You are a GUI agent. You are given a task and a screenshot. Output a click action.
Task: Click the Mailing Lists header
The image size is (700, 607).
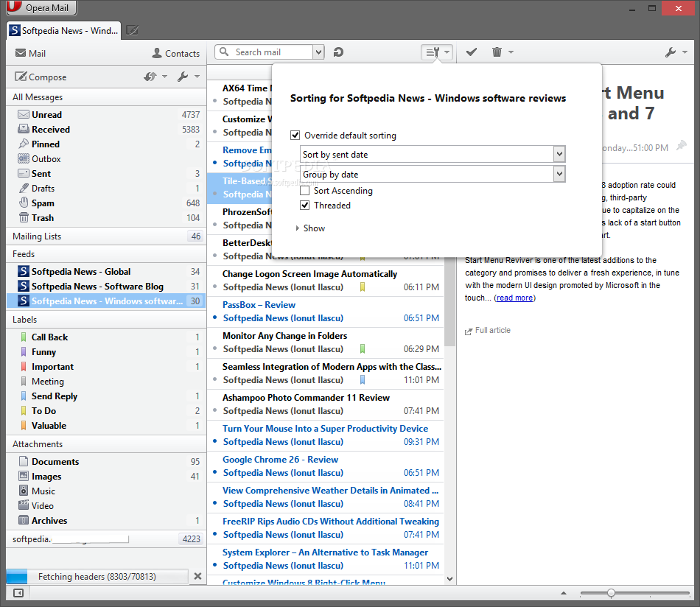pos(107,236)
